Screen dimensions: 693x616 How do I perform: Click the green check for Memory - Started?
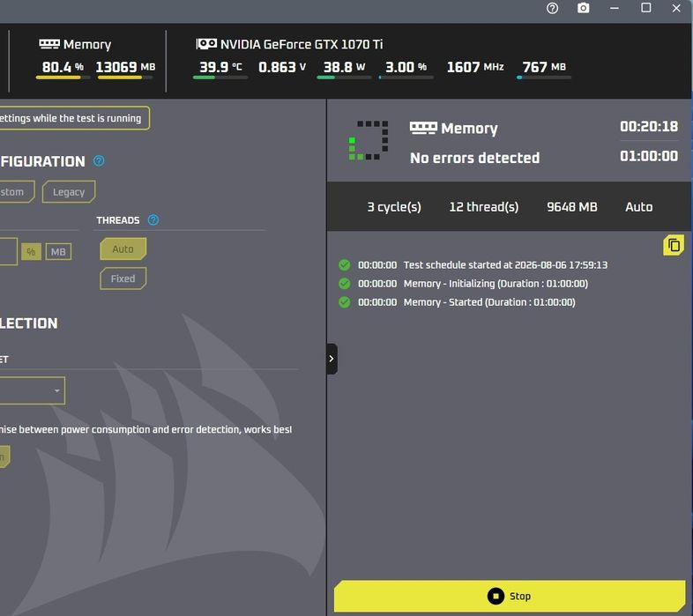click(x=344, y=302)
